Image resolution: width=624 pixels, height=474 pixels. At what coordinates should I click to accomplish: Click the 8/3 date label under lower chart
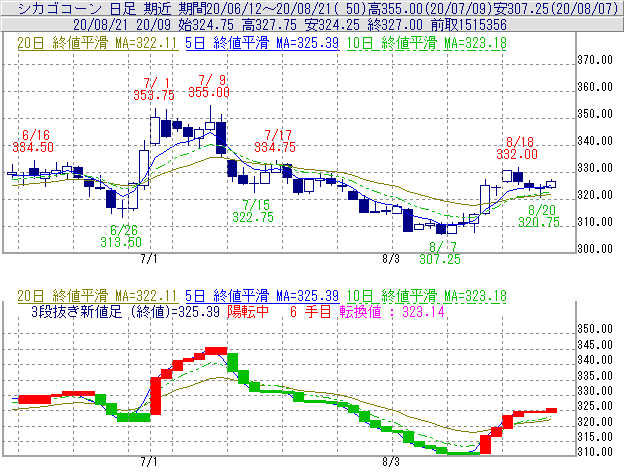(x=391, y=462)
